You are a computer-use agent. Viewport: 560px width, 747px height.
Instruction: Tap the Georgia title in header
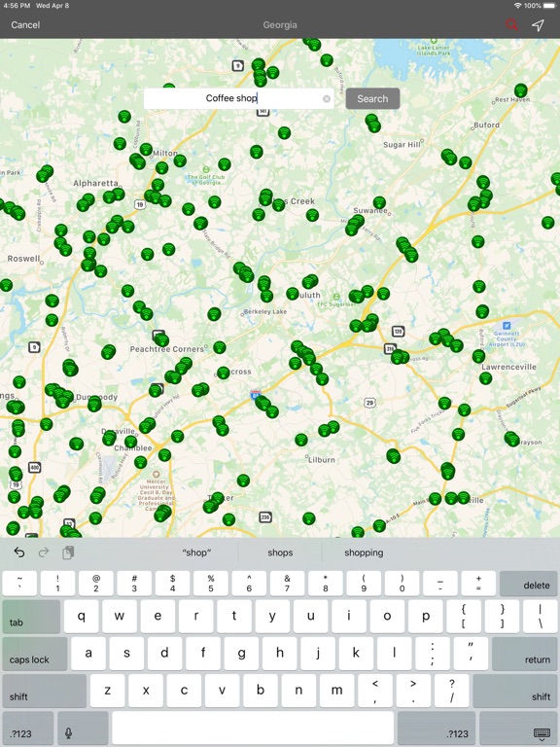click(280, 24)
